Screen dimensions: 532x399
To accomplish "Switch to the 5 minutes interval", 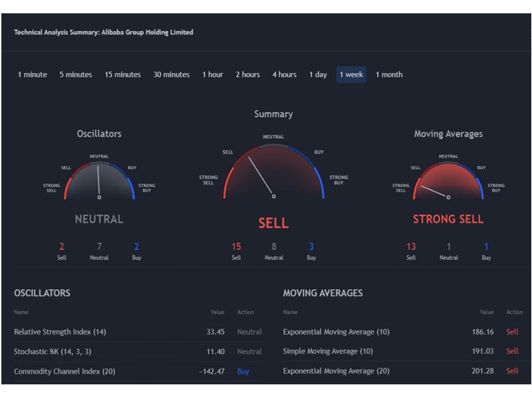I will [76, 74].
